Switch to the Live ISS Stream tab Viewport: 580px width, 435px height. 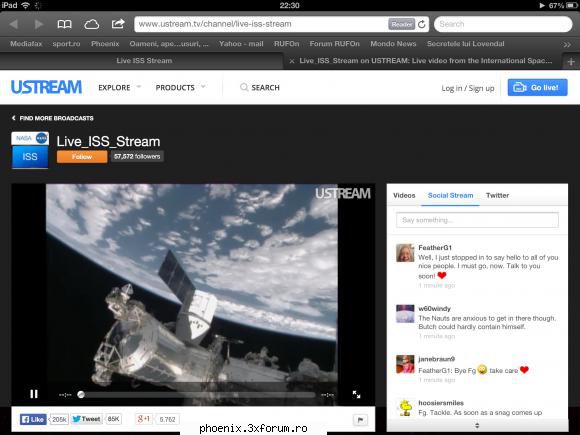click(x=144, y=61)
